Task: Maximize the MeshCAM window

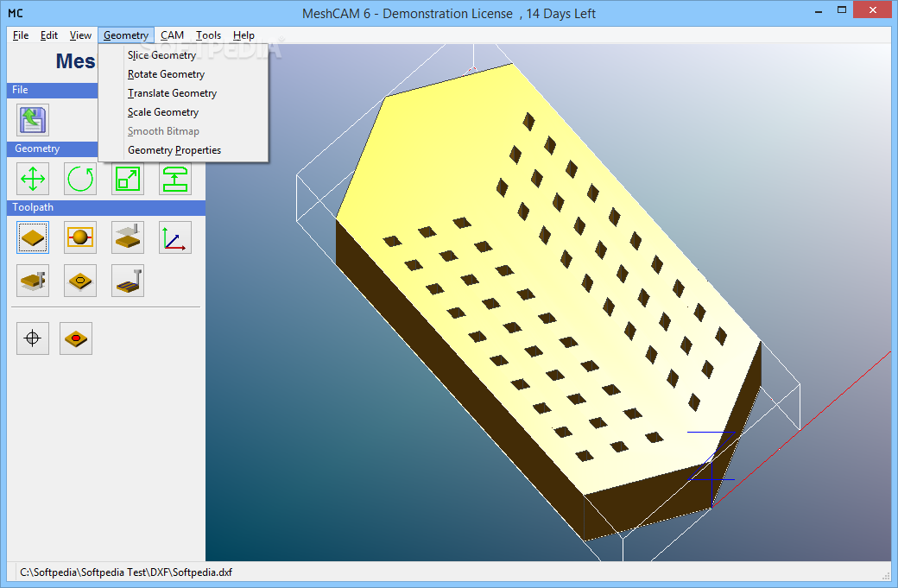Action: pos(841,10)
